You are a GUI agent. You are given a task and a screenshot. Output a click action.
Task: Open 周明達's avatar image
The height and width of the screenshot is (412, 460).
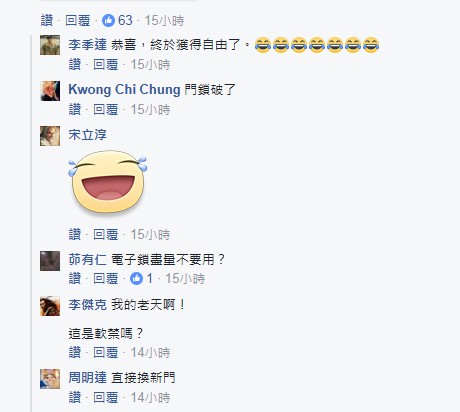50,379
